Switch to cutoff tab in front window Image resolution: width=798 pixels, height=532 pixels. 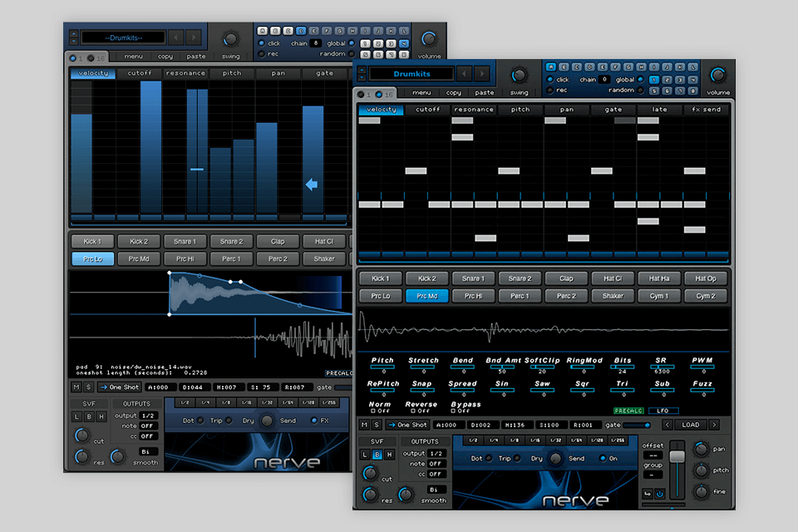point(427,110)
